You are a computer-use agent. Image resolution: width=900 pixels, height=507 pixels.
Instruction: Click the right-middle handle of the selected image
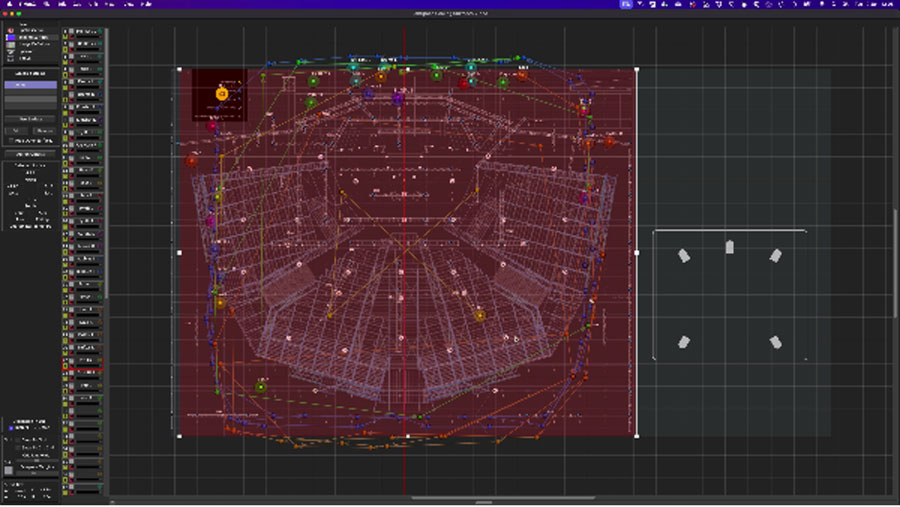(x=637, y=253)
